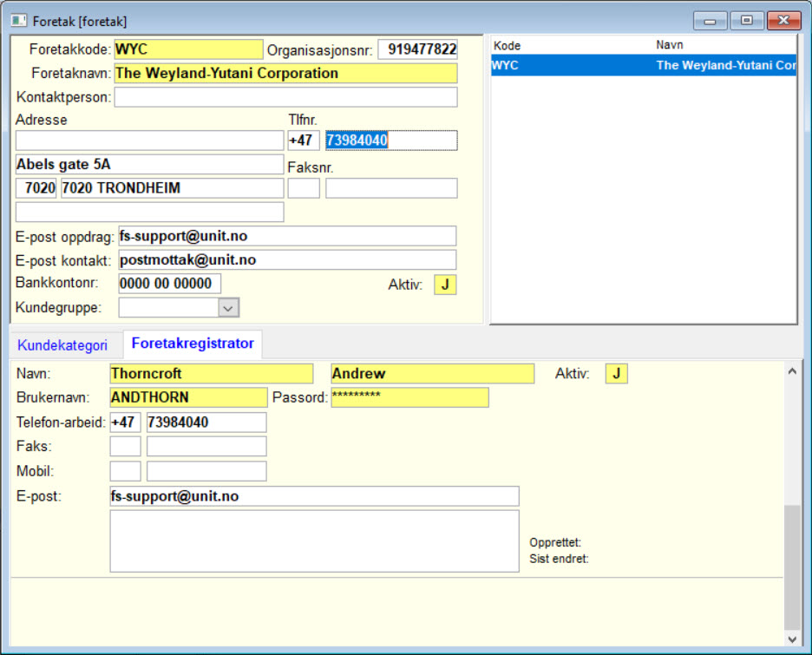This screenshot has width=812, height=655.
Task: Click the registrator panel scrollbar thumb
Action: [792, 567]
